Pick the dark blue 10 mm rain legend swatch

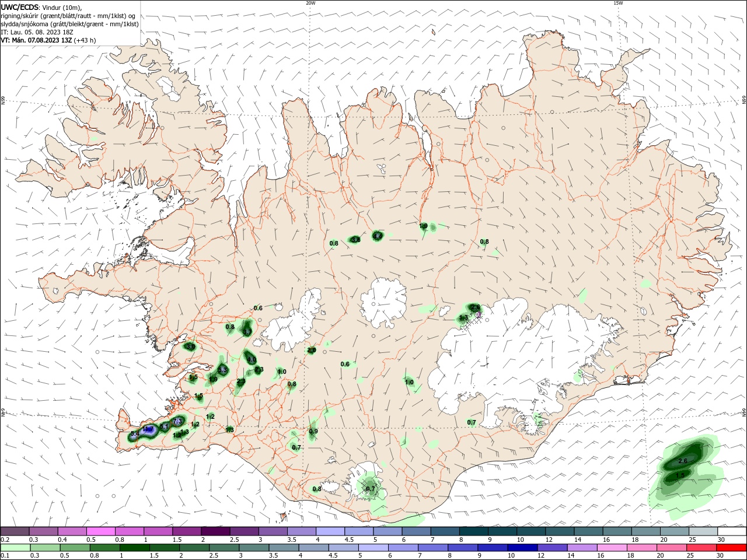click(x=522, y=548)
